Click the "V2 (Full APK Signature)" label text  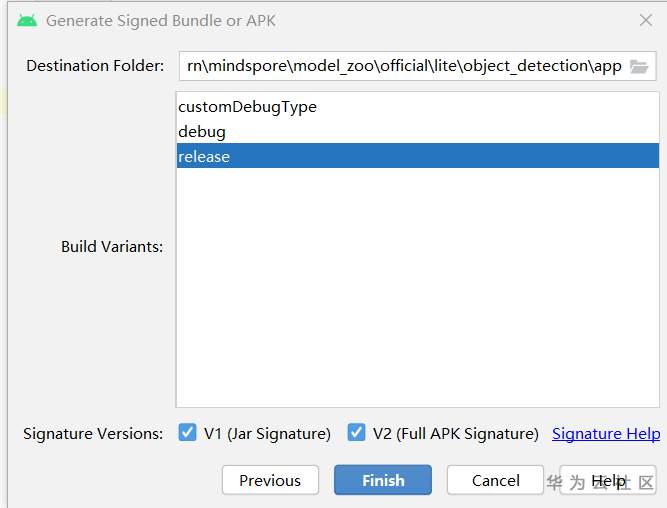[x=455, y=434]
